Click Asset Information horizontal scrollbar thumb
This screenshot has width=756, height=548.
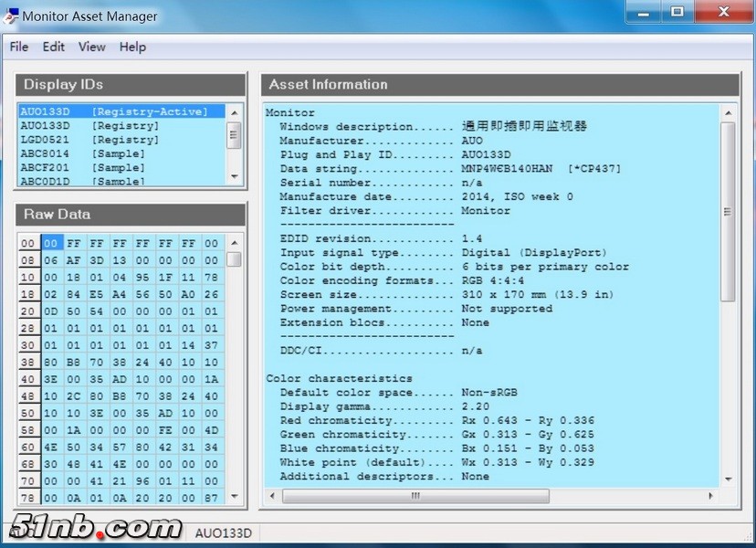(x=415, y=496)
